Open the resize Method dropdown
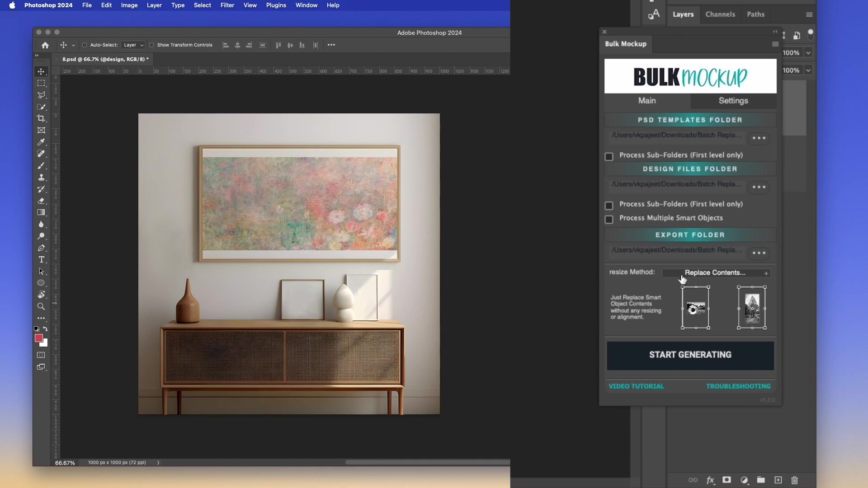Viewport: 868px width, 488px height. [716, 272]
